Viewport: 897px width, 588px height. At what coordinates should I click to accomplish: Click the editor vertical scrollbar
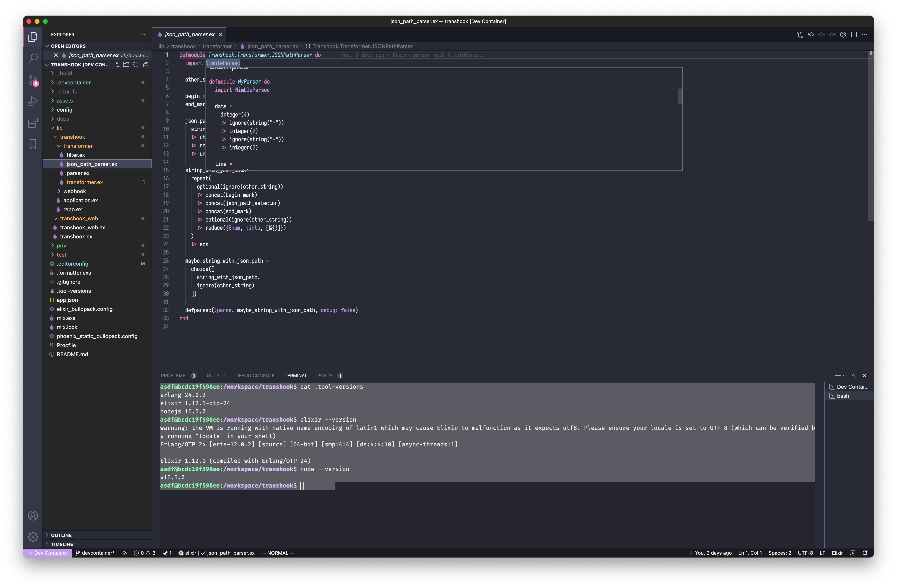coord(871,136)
